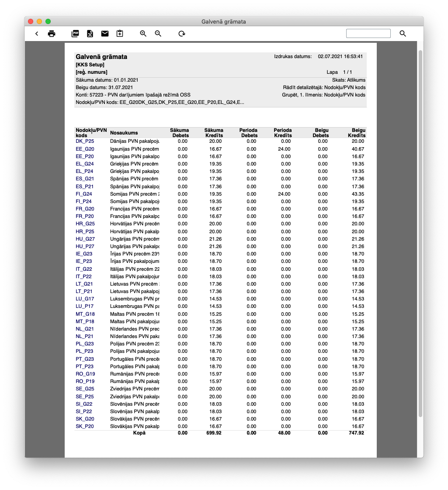Click the SK_P20 code link
Viewport: 448px width, 490px height.
(x=85, y=426)
